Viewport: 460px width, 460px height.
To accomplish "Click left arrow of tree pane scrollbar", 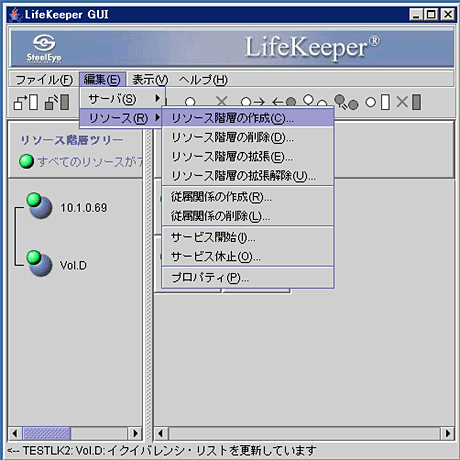I will pos(15,433).
